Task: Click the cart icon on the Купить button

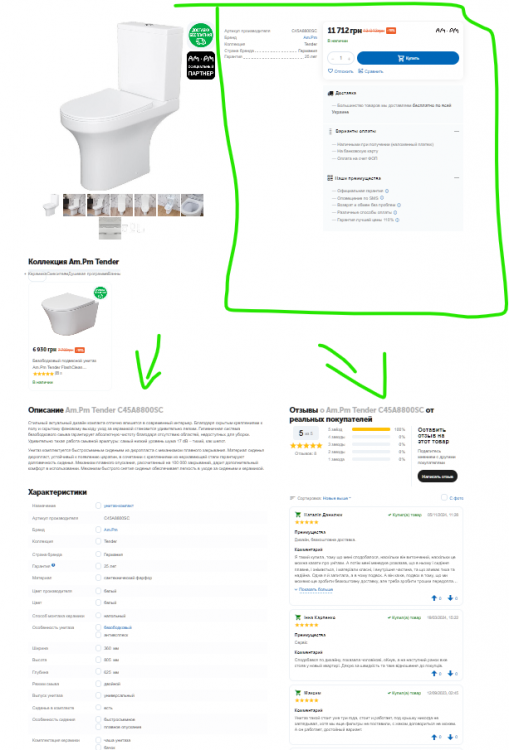Action: pyautogui.click(x=400, y=58)
